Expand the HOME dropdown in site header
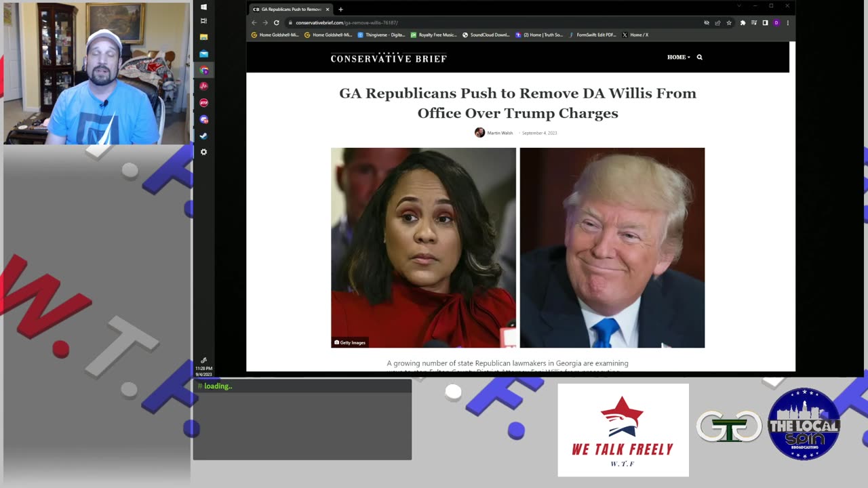 click(678, 57)
